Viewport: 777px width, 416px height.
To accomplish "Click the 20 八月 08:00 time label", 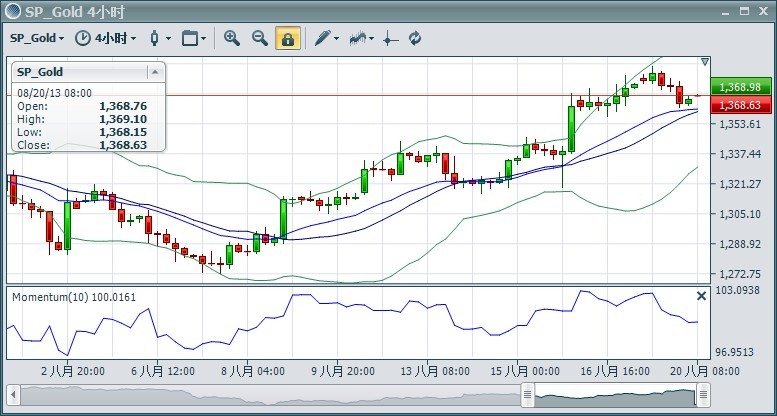I will 705,371.
